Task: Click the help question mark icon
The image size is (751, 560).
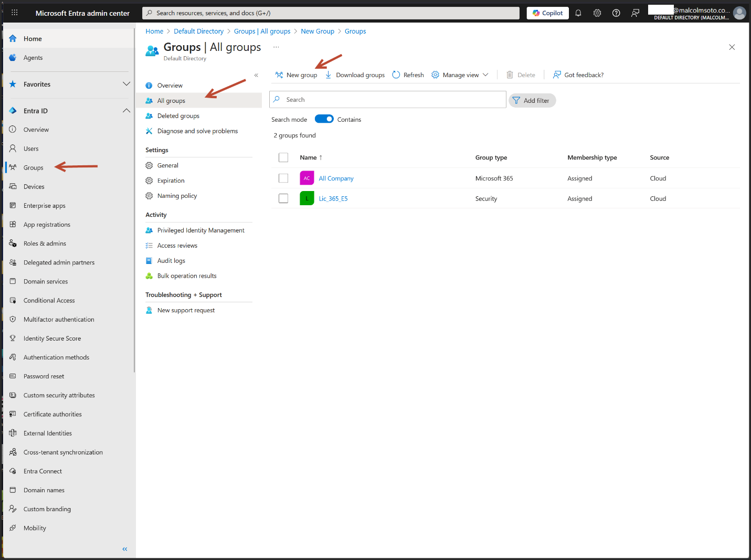Action: pyautogui.click(x=616, y=13)
